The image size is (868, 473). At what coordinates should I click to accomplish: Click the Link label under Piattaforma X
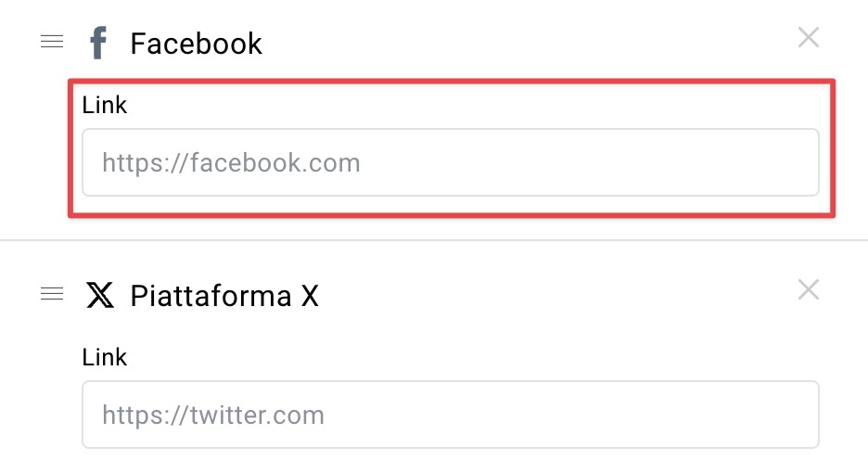click(105, 357)
